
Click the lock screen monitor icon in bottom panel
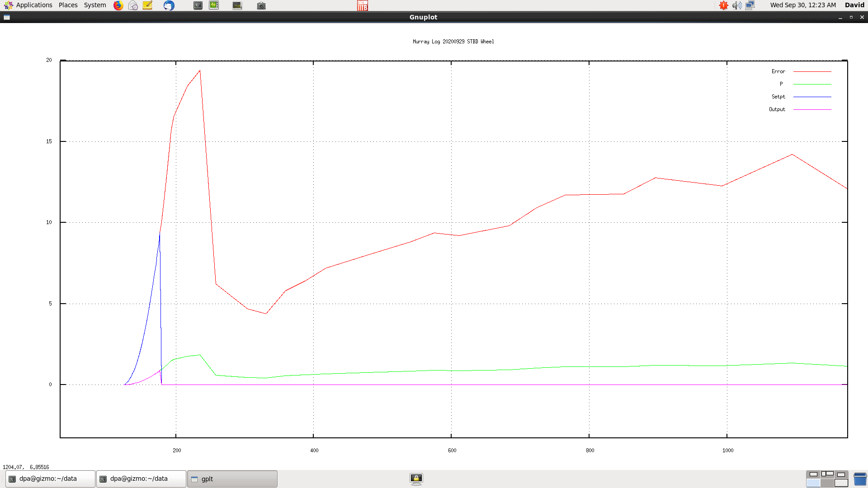(x=416, y=479)
